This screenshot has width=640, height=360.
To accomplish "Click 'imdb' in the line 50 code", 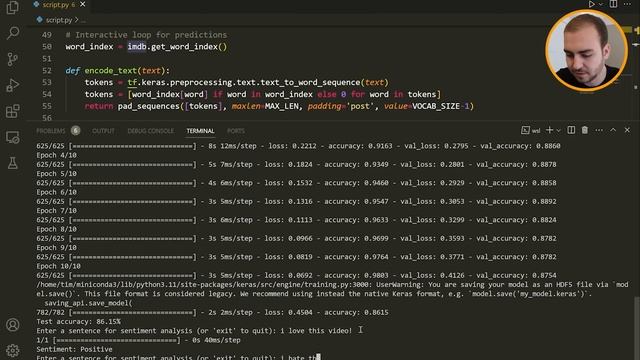I will click(137, 47).
